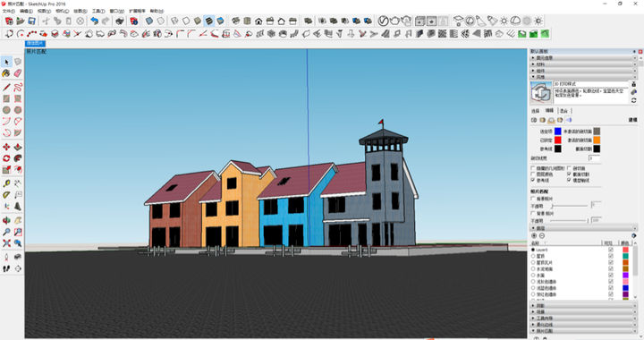Enable 背景照片 checkbox
The width and height of the screenshot is (644, 340).
[x=533, y=213]
